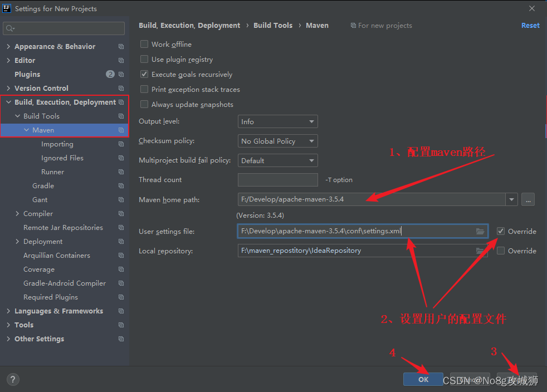Click the folder browse icon in User settings file

(x=480, y=231)
